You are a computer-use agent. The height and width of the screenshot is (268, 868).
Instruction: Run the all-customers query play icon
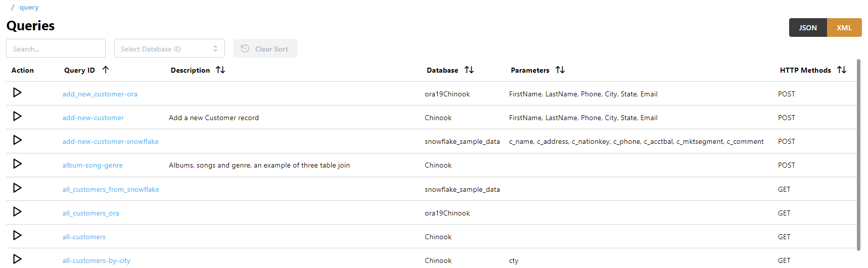click(17, 236)
